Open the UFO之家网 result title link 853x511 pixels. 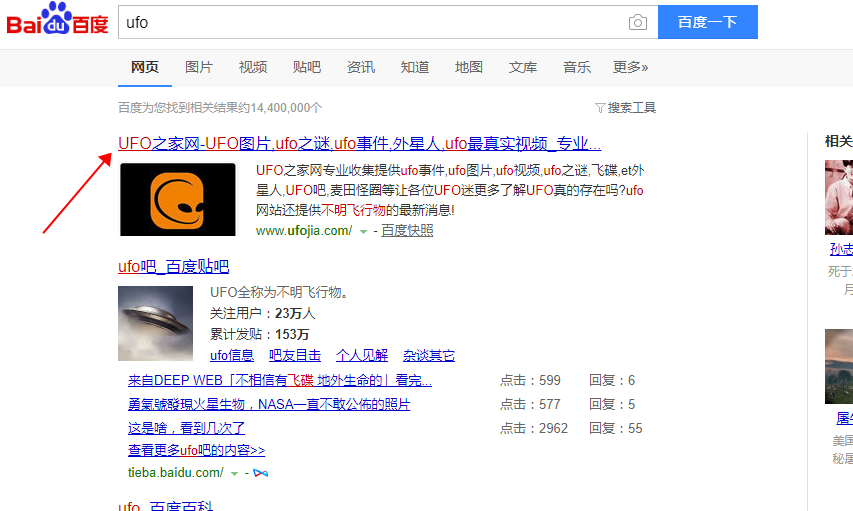(x=359, y=143)
